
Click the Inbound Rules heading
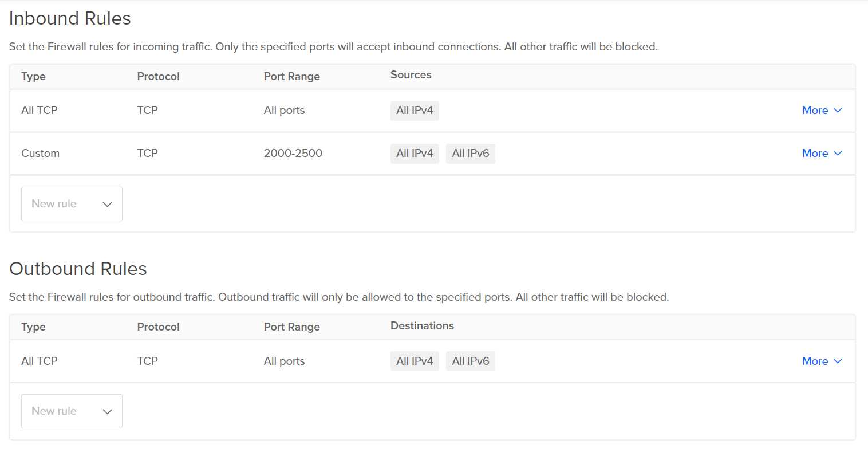70,18
